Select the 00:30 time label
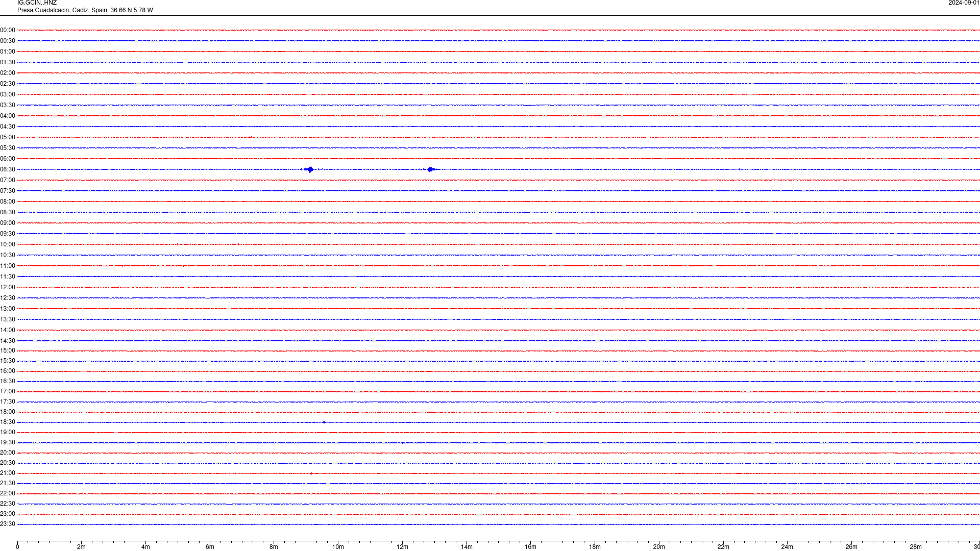The image size is (980, 551). (x=8, y=41)
